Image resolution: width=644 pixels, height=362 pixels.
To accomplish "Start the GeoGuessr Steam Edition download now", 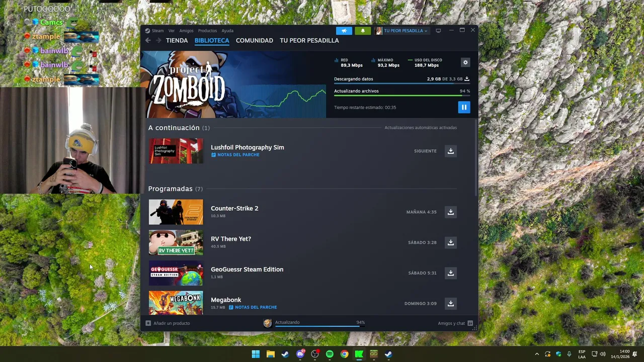I will [451, 273].
